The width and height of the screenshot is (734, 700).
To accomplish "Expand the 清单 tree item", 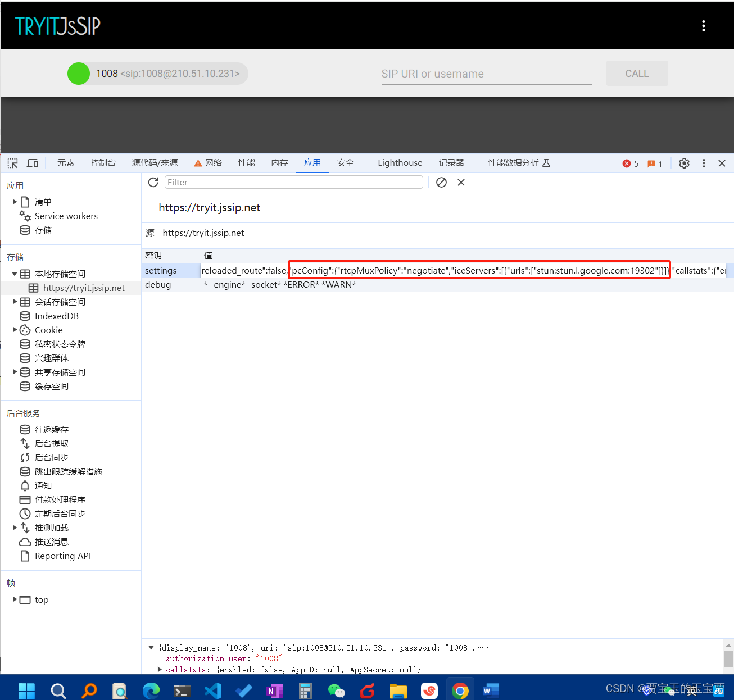I will point(15,202).
